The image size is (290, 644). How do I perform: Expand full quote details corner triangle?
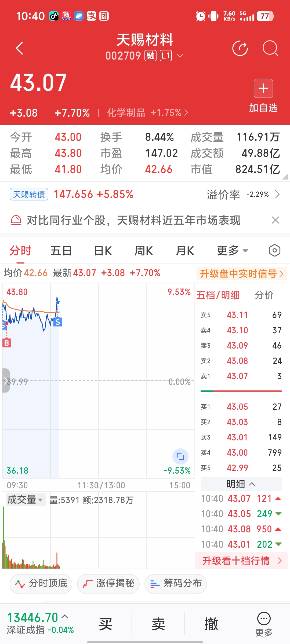(285, 176)
